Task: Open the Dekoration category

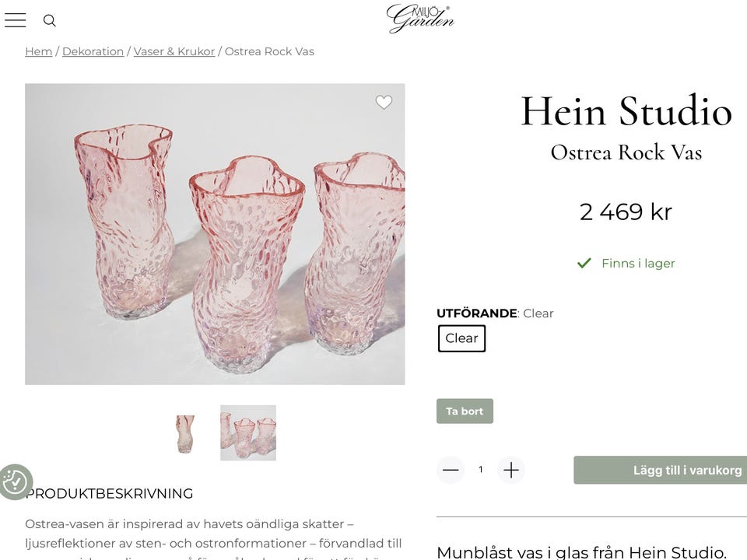Action: point(93,51)
